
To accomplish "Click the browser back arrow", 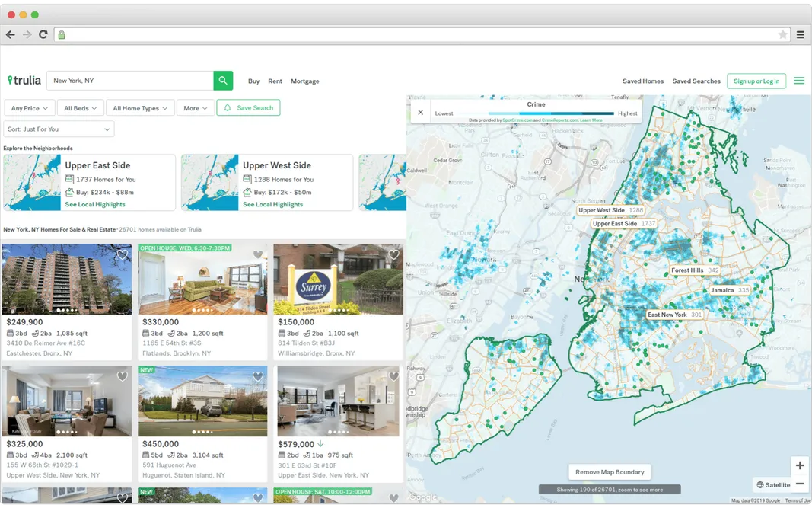I will tap(10, 34).
